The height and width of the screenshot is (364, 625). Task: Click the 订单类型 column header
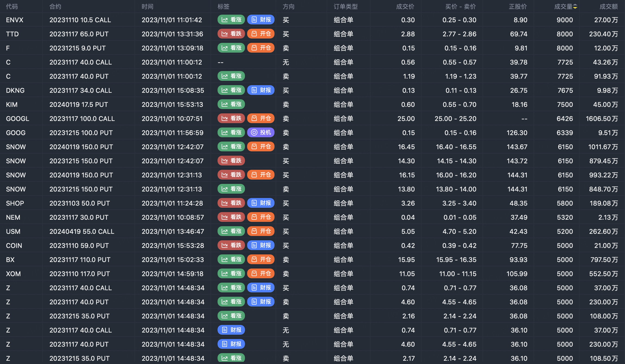[346, 7]
